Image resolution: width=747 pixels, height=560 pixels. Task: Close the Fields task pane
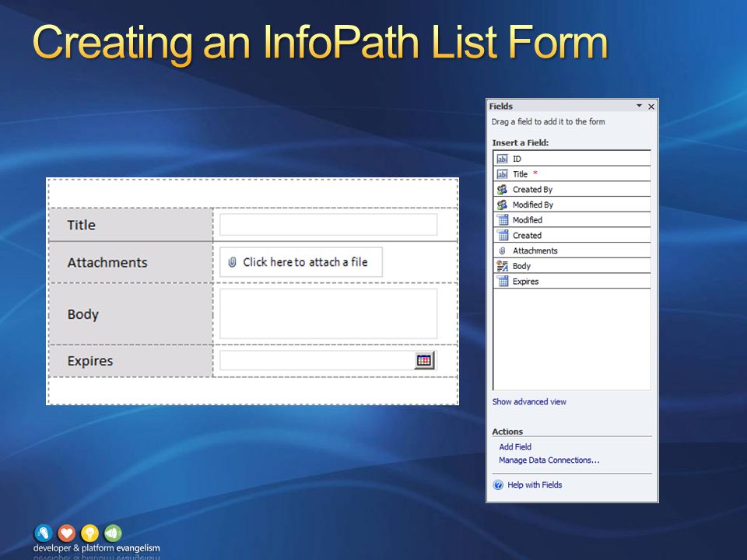[x=651, y=107]
